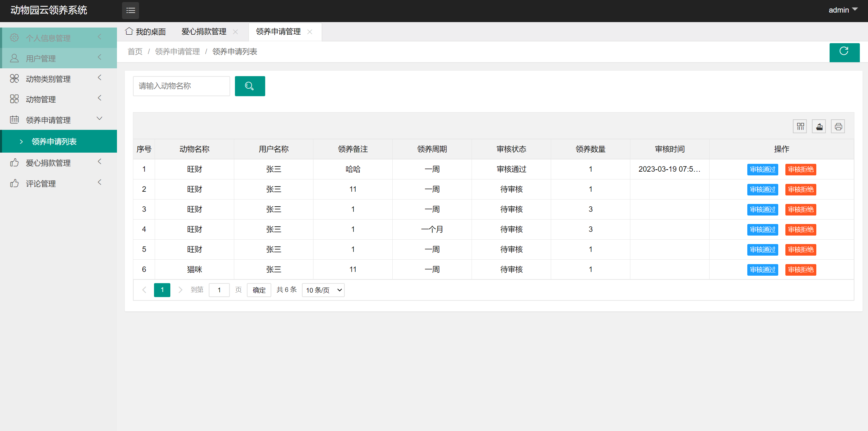Click the home icon on 我的桌面 tab
868x431 pixels.
[x=129, y=31]
